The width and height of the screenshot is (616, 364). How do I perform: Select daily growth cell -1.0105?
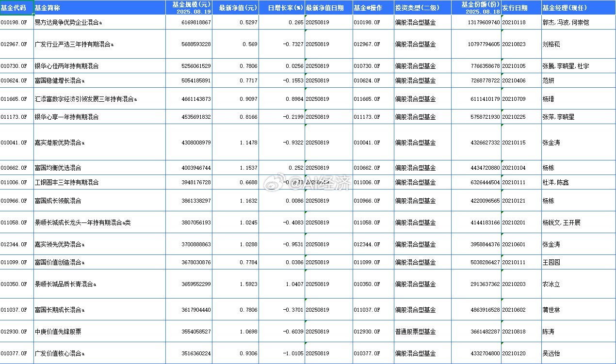pyautogui.click(x=282, y=353)
